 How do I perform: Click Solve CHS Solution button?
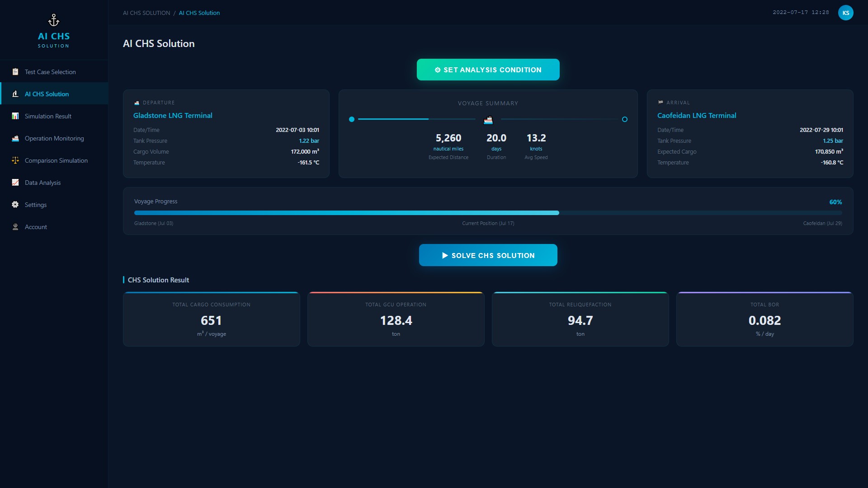(488, 255)
